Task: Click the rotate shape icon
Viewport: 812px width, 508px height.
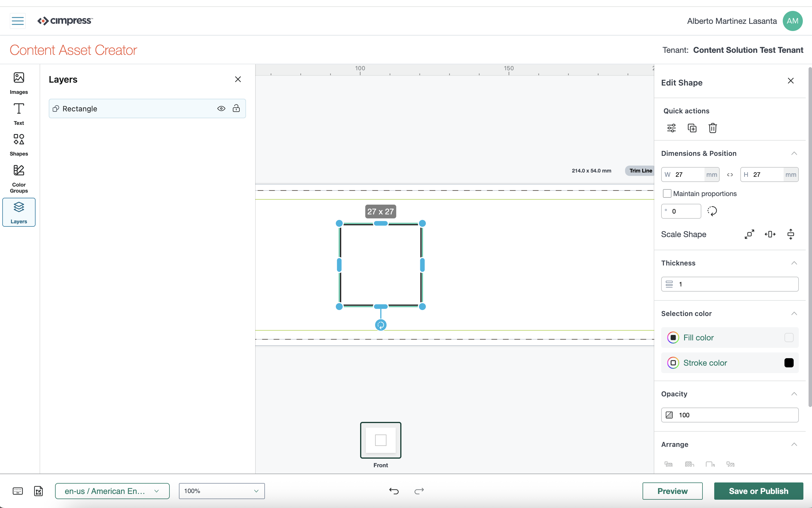Action: (712, 211)
